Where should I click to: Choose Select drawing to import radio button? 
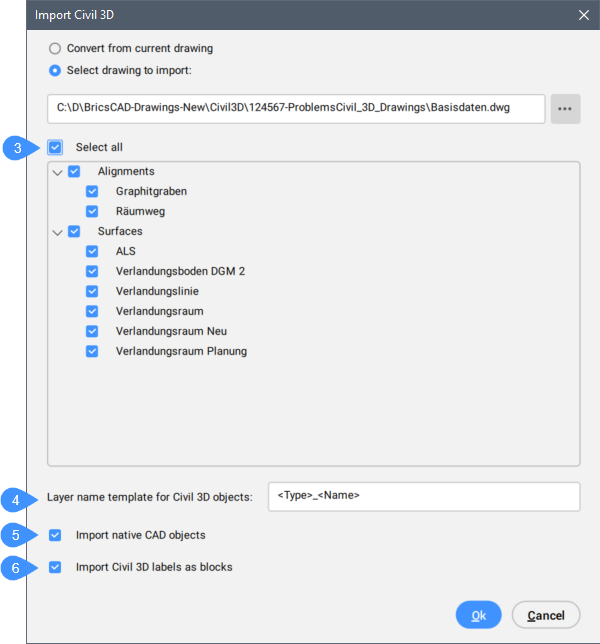pyautogui.click(x=56, y=70)
